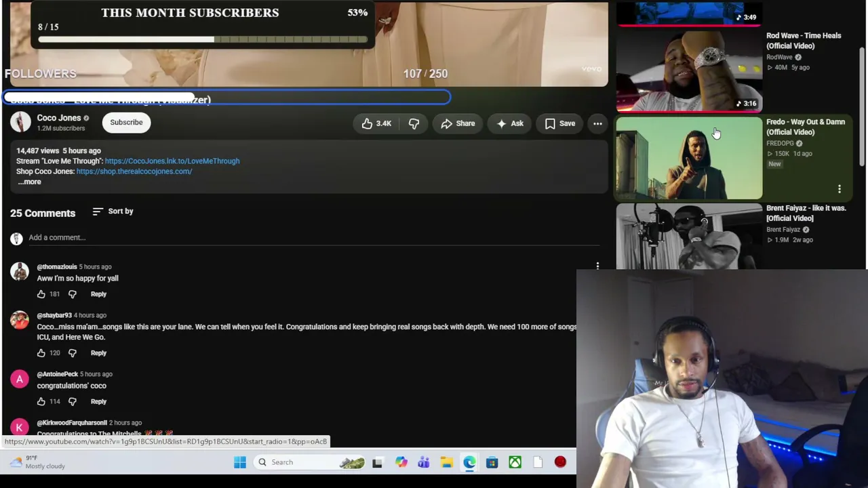Open the FREDOPG channel name
The width and height of the screenshot is (868, 488).
780,144
